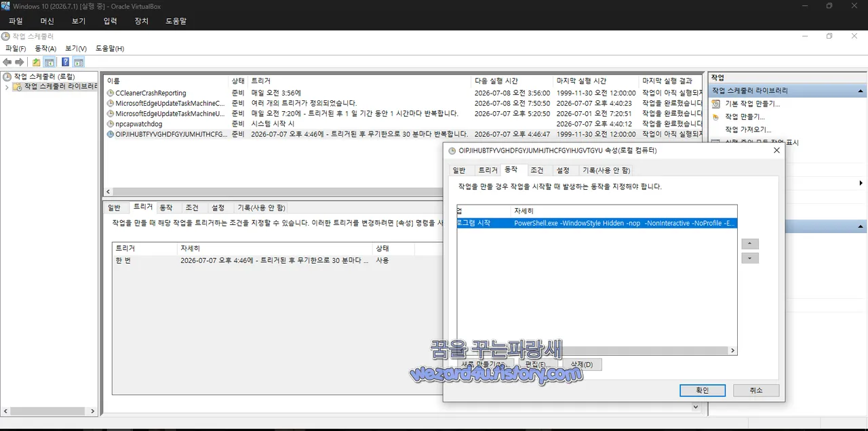Click the 삭제(D) button
Screen dimensions: 868x431
point(582,365)
